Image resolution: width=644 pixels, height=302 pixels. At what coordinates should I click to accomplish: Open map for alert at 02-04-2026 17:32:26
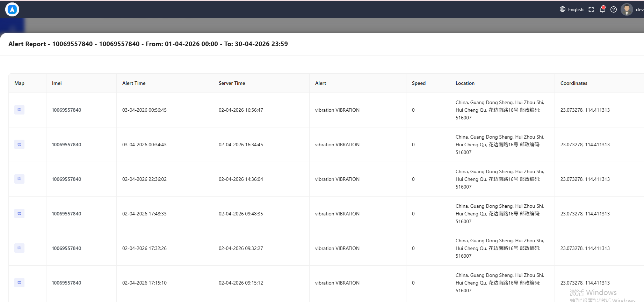click(x=19, y=248)
